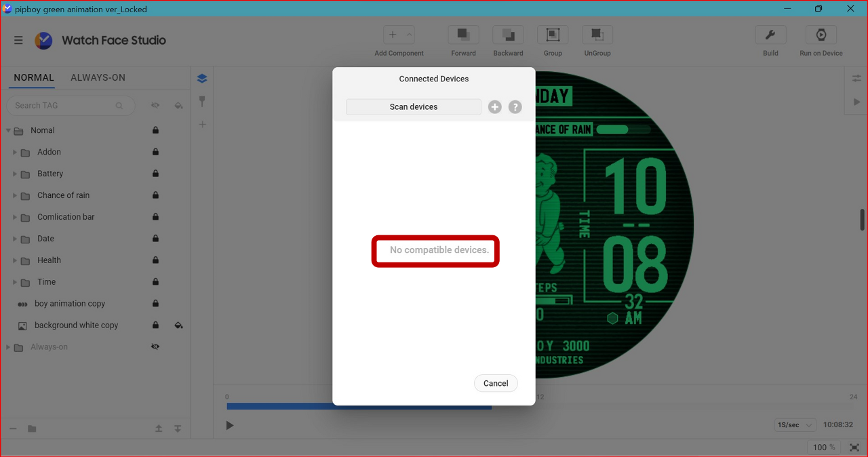This screenshot has height=457, width=868.
Task: Toggle lock on Health folder
Action: (x=155, y=260)
